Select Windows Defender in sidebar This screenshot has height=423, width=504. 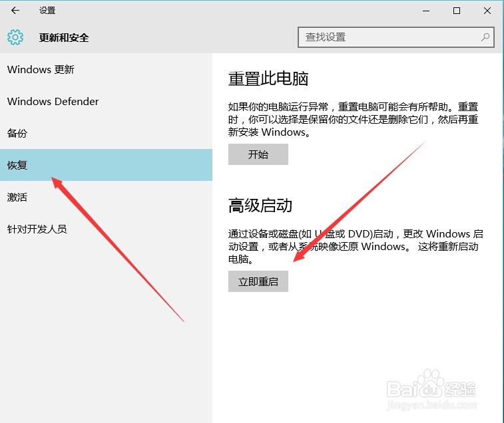coord(106,102)
